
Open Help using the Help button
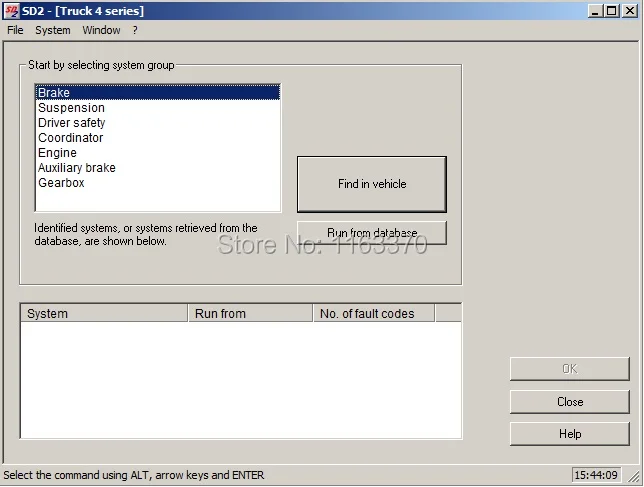tap(570, 434)
